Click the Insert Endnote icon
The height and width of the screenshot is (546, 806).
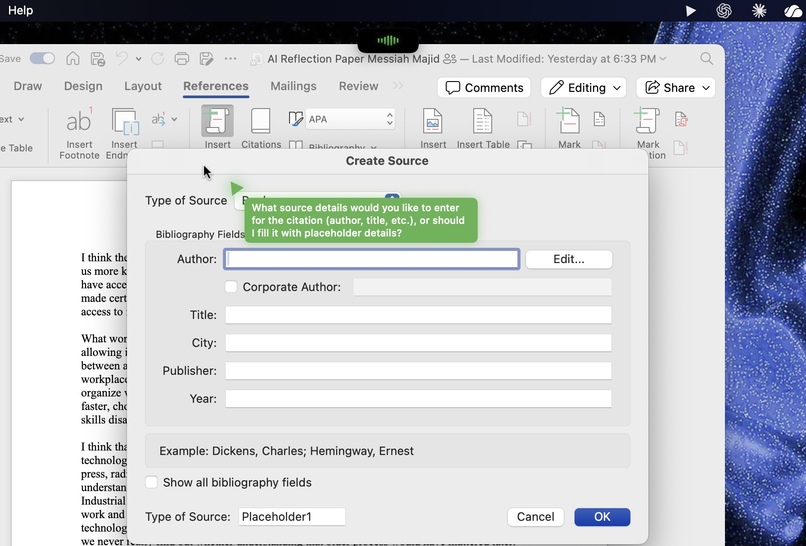tap(125, 122)
